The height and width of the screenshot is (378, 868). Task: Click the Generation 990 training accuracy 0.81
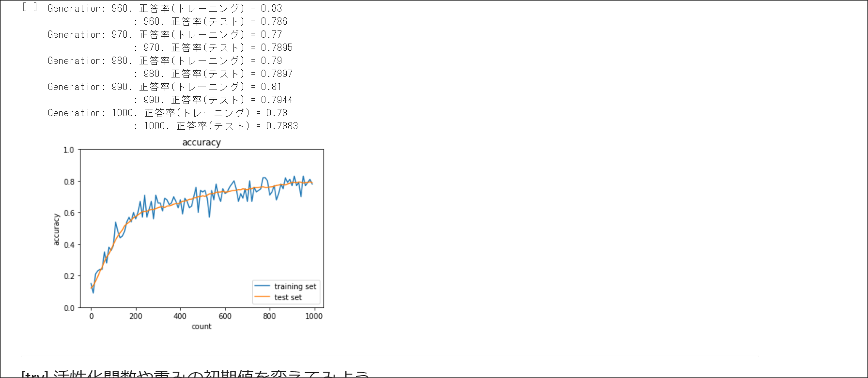pyautogui.click(x=271, y=87)
